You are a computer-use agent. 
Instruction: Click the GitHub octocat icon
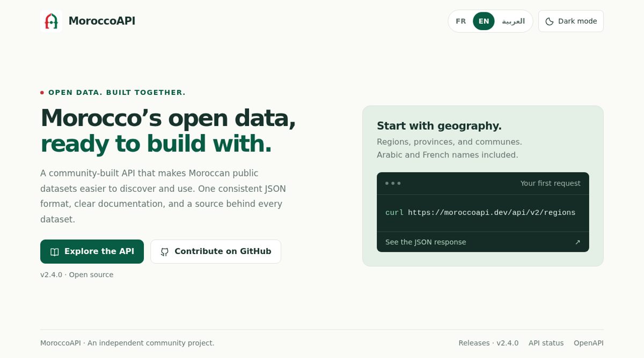(165, 252)
